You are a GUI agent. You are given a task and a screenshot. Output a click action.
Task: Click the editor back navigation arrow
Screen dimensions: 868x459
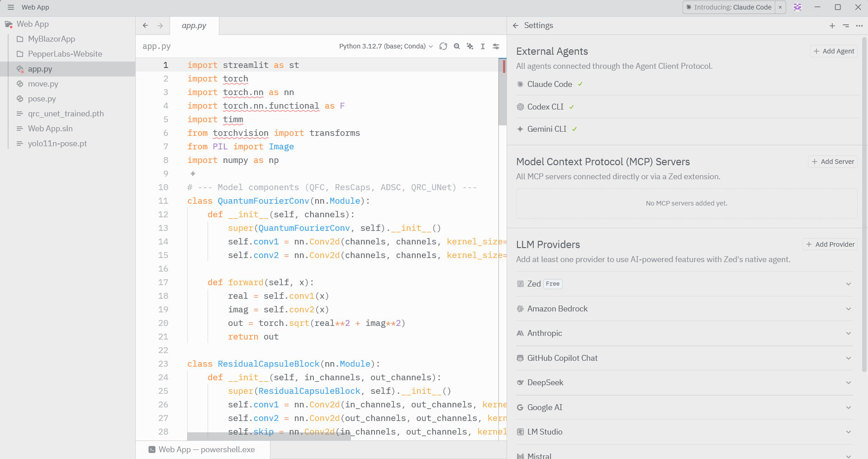(x=145, y=26)
